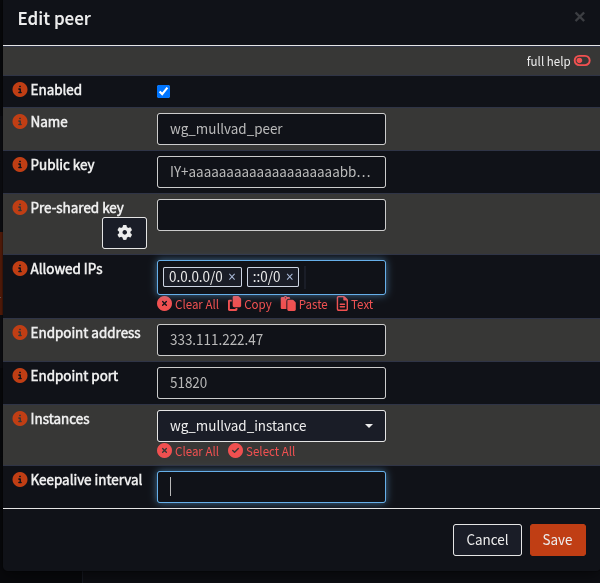The height and width of the screenshot is (583, 600).
Task: Click the ::0/0 tag text
Action: click(x=266, y=277)
